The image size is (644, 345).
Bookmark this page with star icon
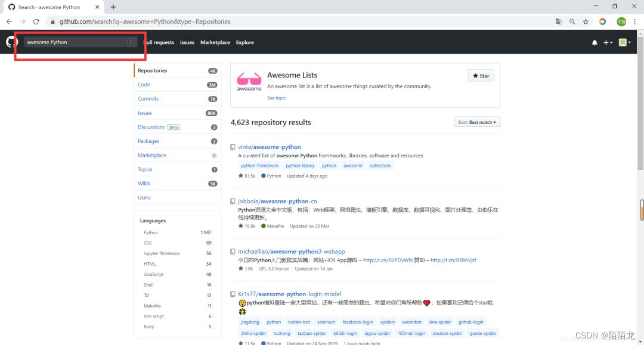tap(586, 21)
